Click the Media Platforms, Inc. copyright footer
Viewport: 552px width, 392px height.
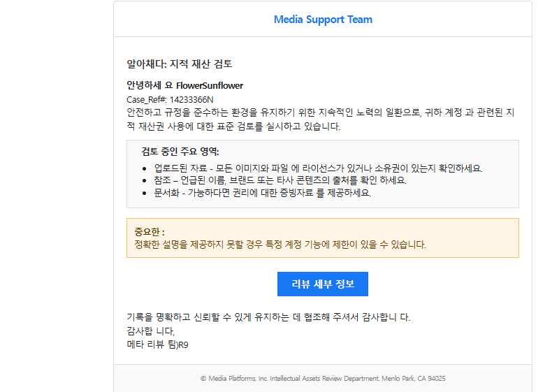click(x=238, y=378)
